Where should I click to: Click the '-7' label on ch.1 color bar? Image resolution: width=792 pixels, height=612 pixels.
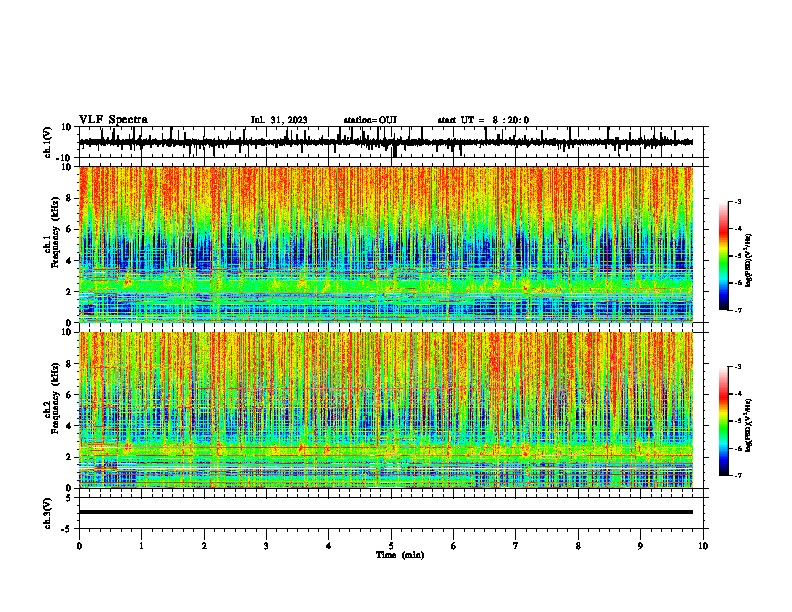coord(738,310)
